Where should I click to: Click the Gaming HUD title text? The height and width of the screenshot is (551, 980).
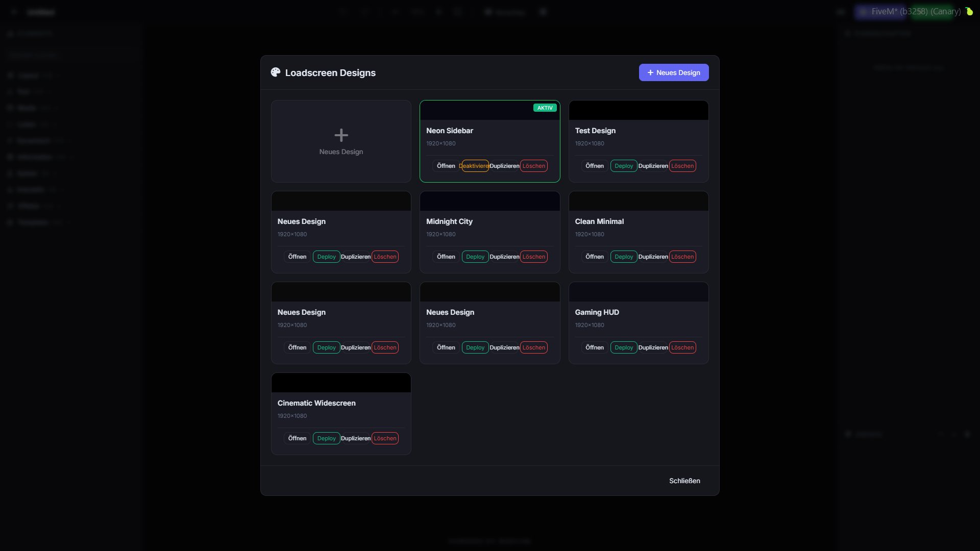(597, 312)
